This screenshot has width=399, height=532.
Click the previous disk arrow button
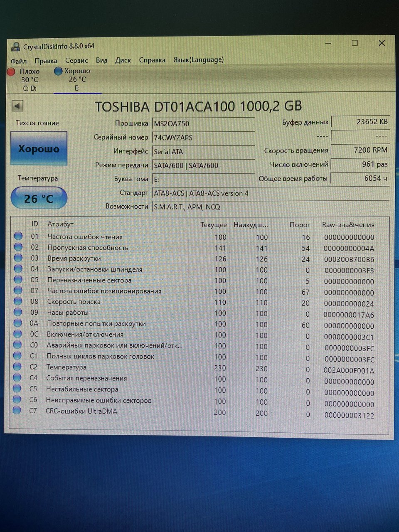(17, 106)
